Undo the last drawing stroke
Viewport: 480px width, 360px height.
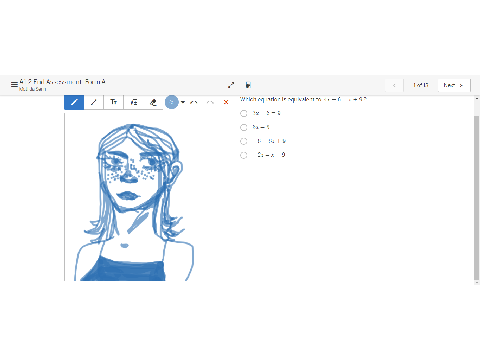tap(194, 102)
